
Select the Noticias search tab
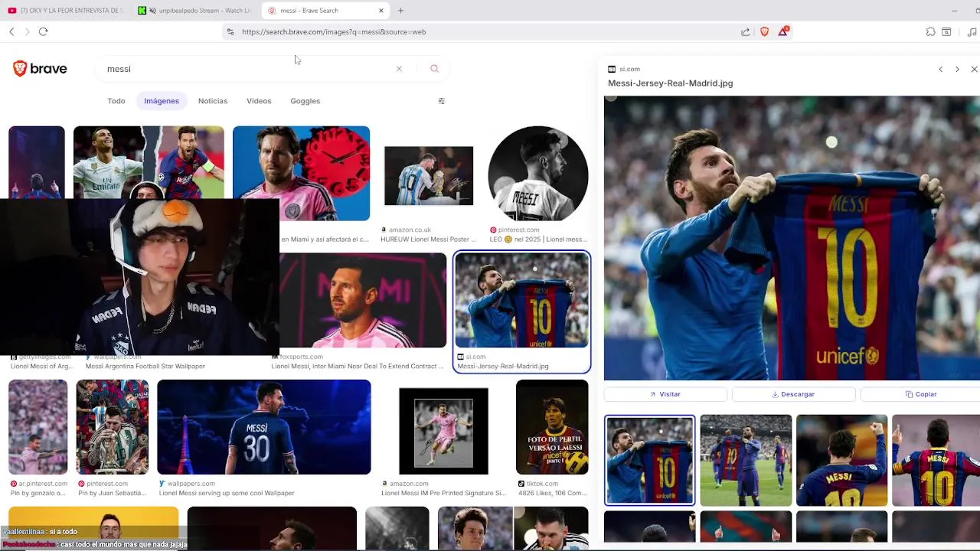(213, 101)
